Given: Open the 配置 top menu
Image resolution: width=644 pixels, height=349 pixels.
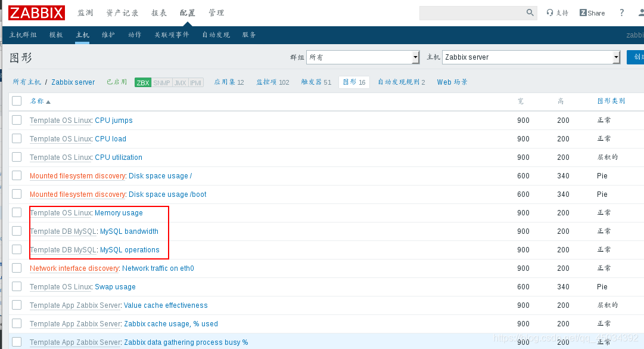Looking at the screenshot, I should (x=188, y=13).
